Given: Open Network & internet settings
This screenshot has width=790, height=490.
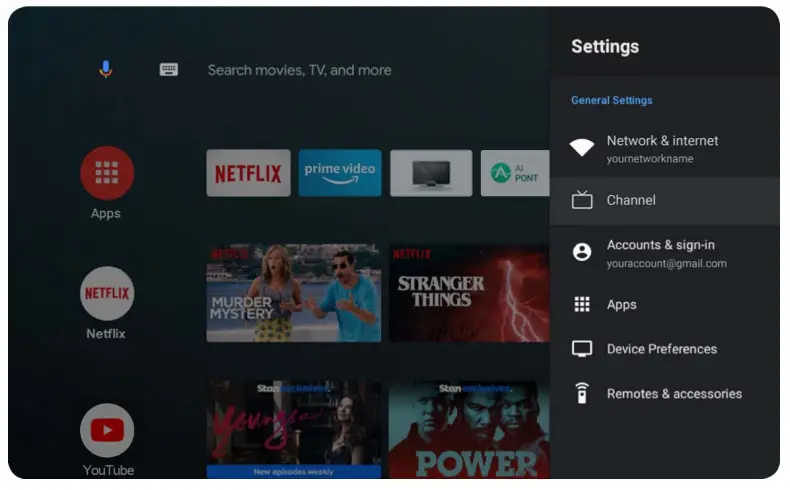Looking at the screenshot, I should [x=665, y=149].
